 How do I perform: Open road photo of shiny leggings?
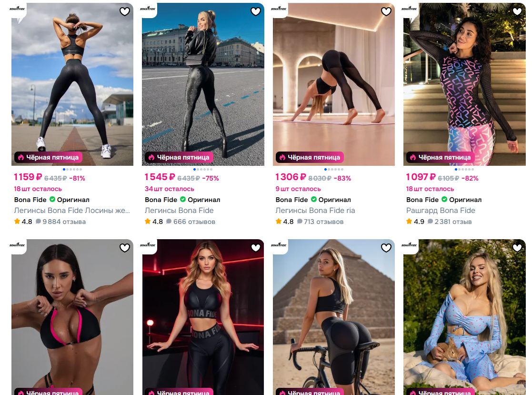[x=203, y=84]
